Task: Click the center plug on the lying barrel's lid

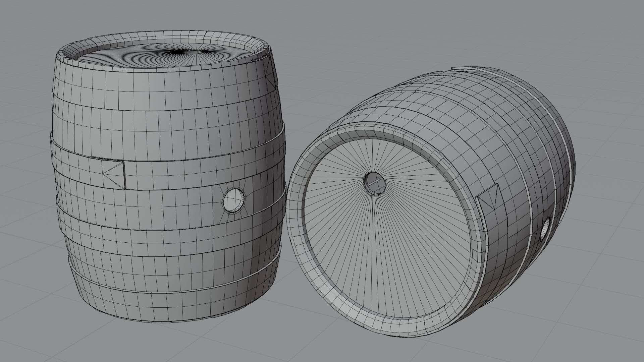Action: [375, 183]
